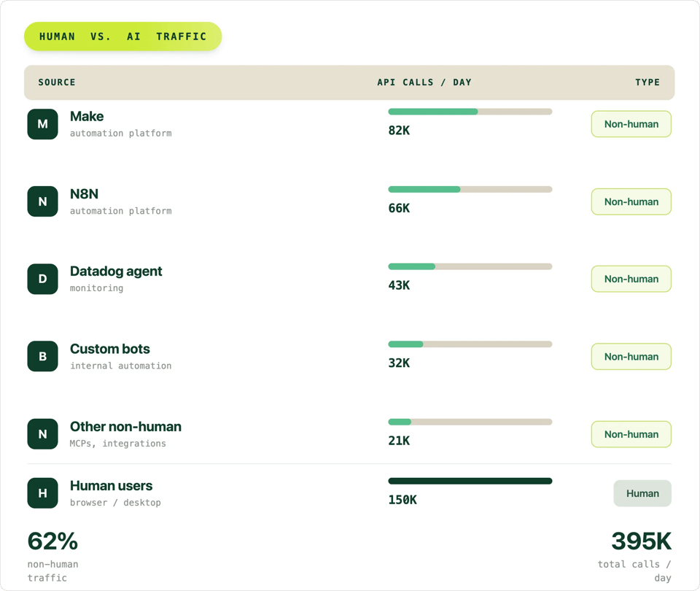Select the N8N source name

[x=84, y=194]
